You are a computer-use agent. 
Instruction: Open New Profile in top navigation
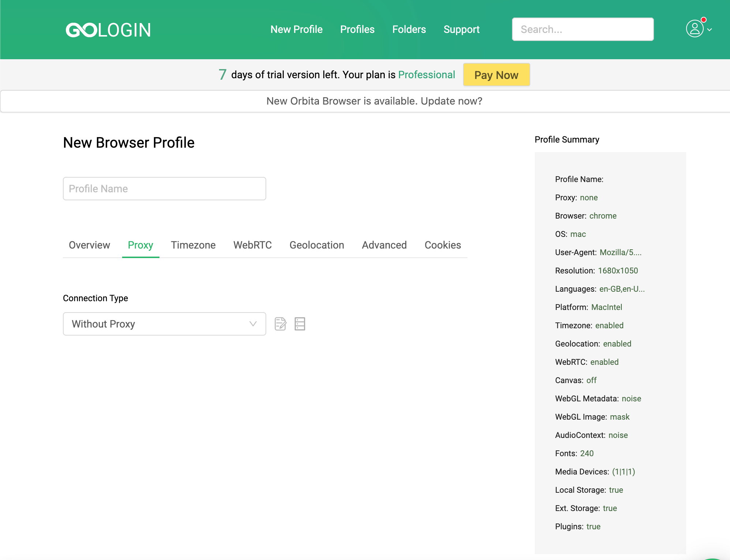tap(296, 29)
